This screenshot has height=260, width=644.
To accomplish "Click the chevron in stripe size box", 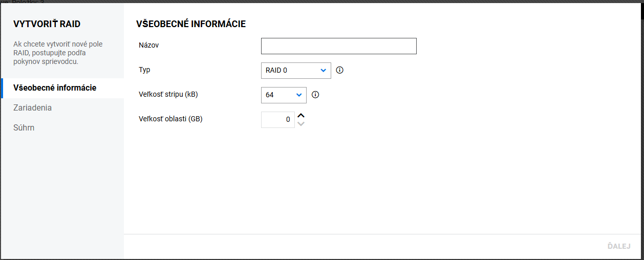I will [299, 95].
